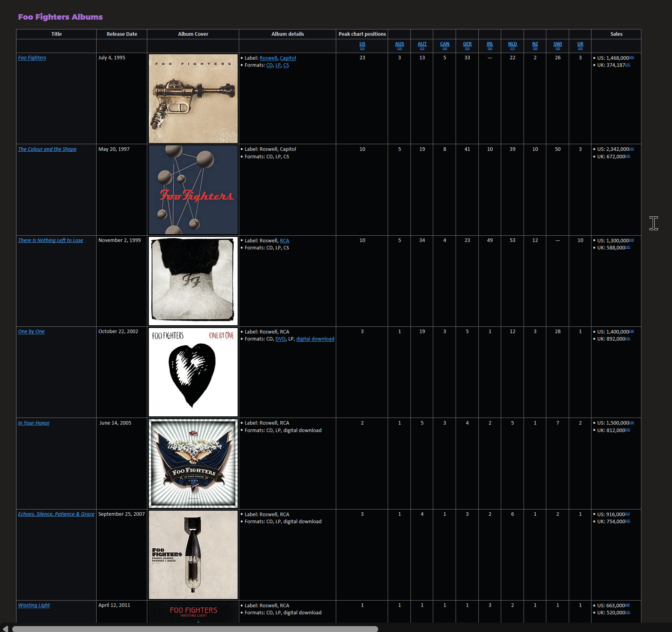Open the LP format link in first row

pyautogui.click(x=278, y=65)
